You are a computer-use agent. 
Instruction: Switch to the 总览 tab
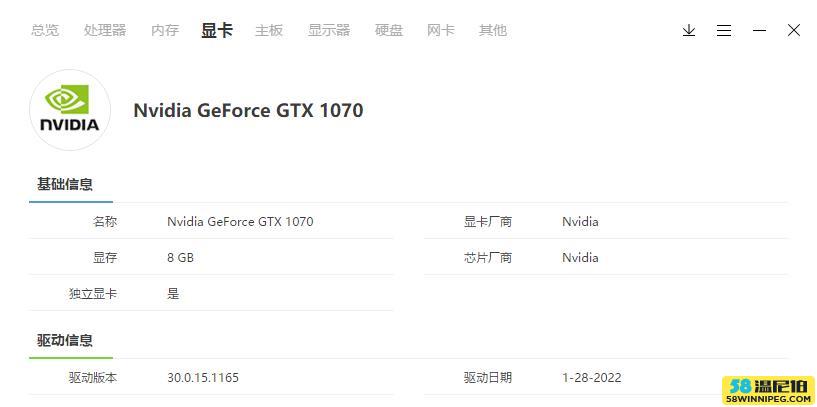point(45,30)
